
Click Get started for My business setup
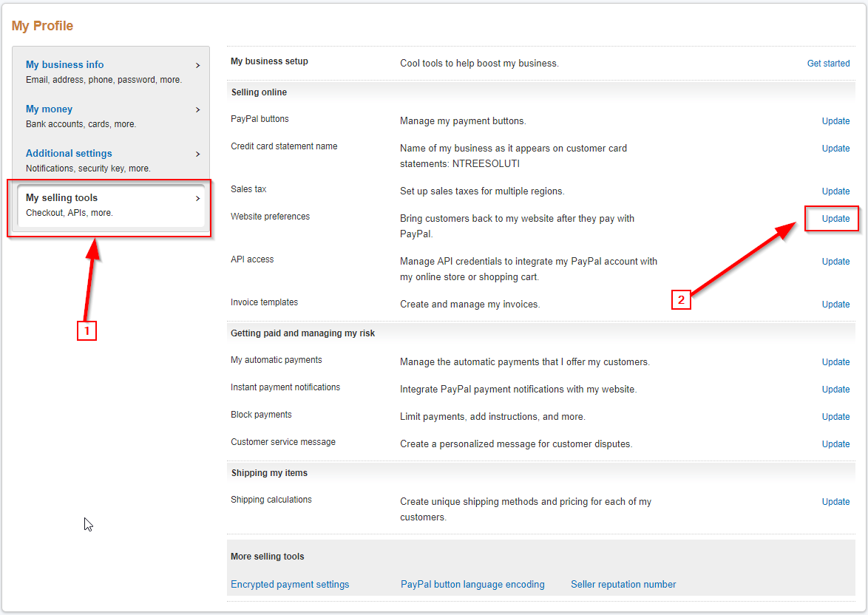click(828, 63)
